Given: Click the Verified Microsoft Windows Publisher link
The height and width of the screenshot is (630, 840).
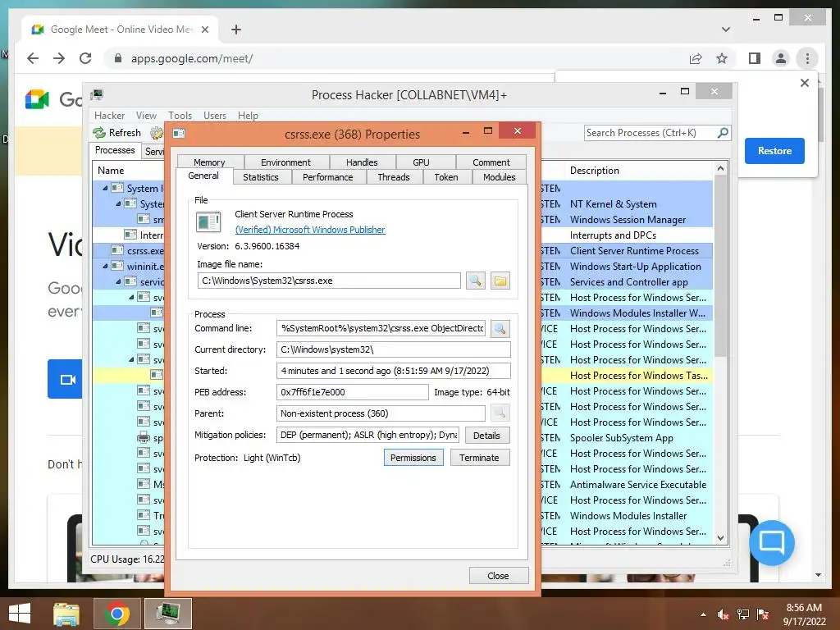Looking at the screenshot, I should (x=310, y=230).
